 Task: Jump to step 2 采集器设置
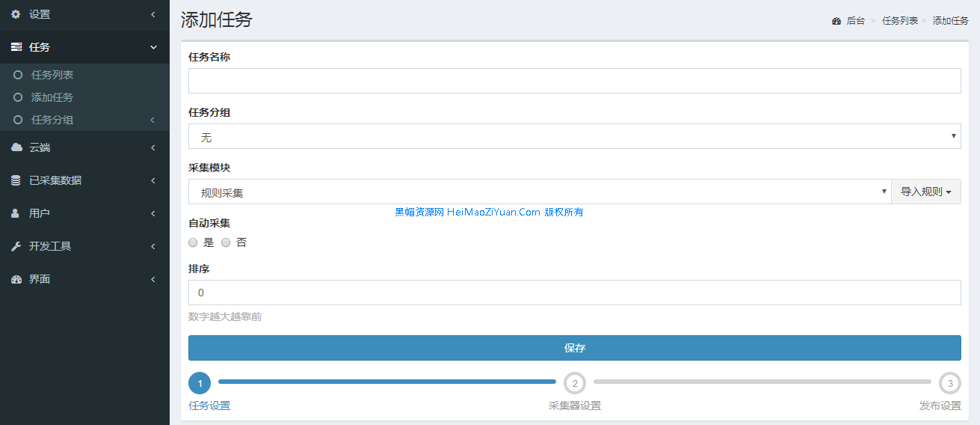pyautogui.click(x=574, y=383)
